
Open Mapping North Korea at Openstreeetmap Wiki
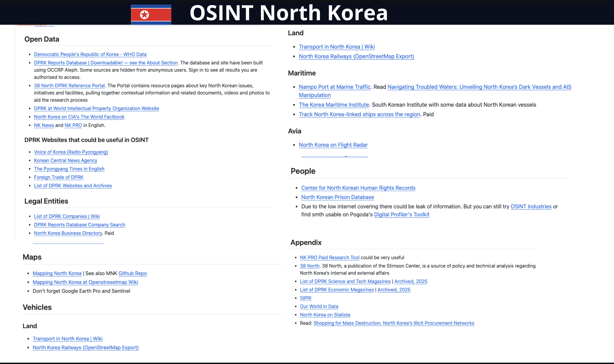point(85,282)
